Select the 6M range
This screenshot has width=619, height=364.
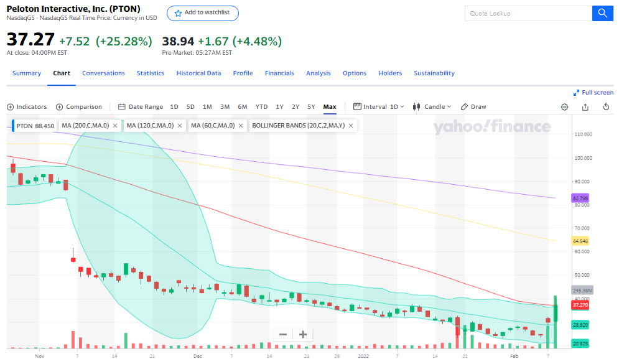[243, 106]
